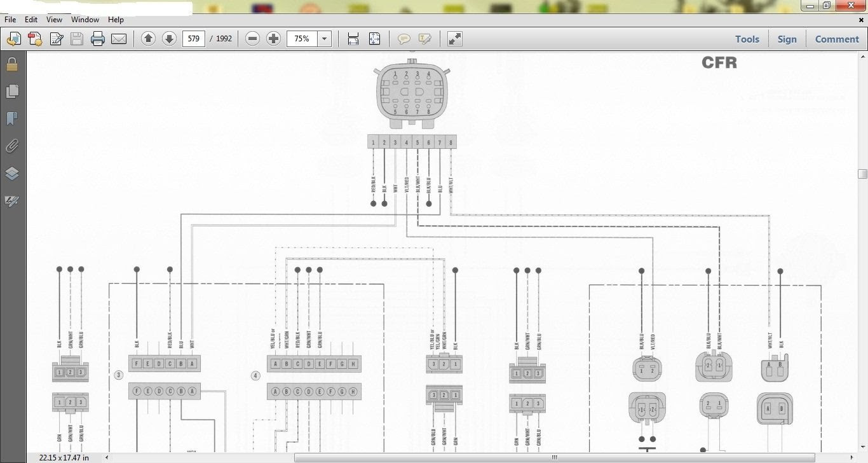868x463 pixels.
Task: Go to the next page
Action: [169, 39]
